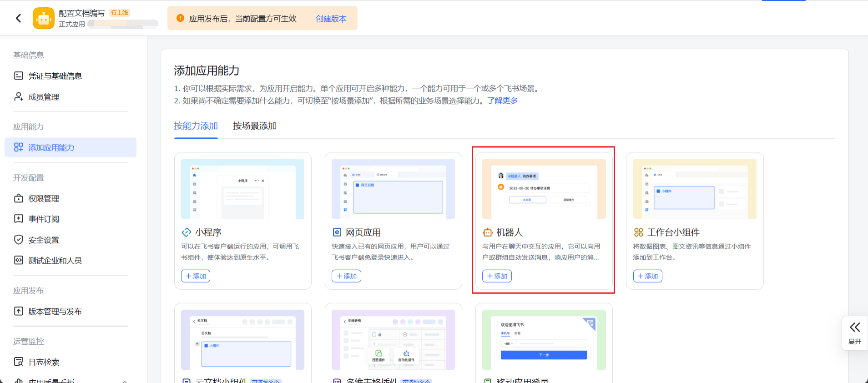Click the 版本管理与发布 upload icon
The height and width of the screenshot is (383, 868).
(x=19, y=311)
